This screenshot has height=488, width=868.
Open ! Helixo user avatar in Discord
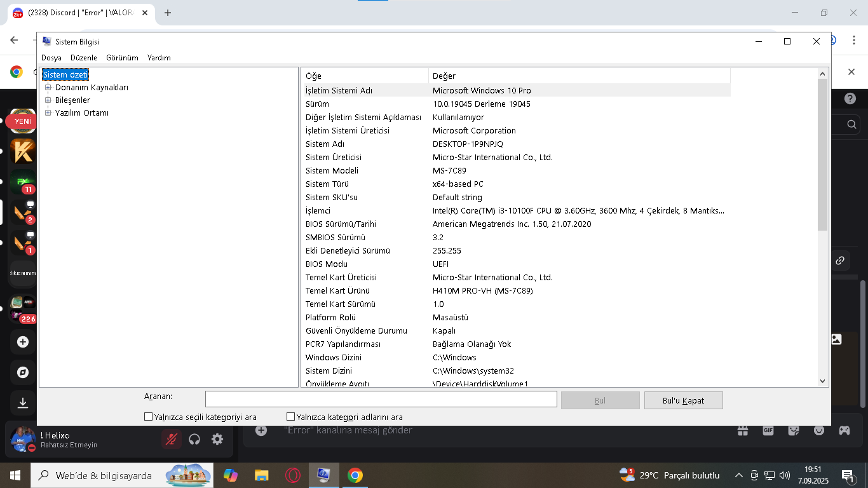pos(23,439)
